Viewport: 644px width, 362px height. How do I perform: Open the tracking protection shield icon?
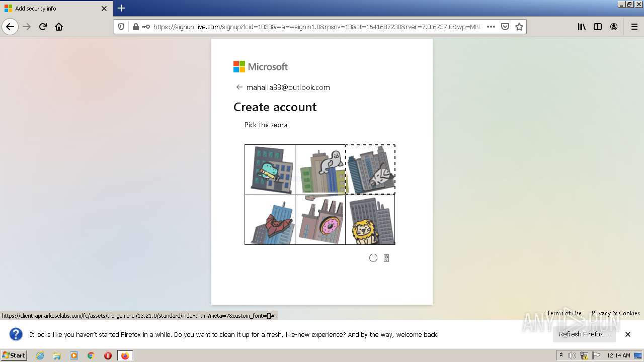pyautogui.click(x=121, y=27)
